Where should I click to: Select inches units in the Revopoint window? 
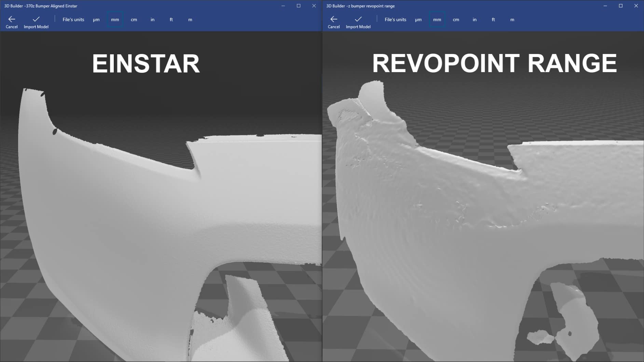475,19
